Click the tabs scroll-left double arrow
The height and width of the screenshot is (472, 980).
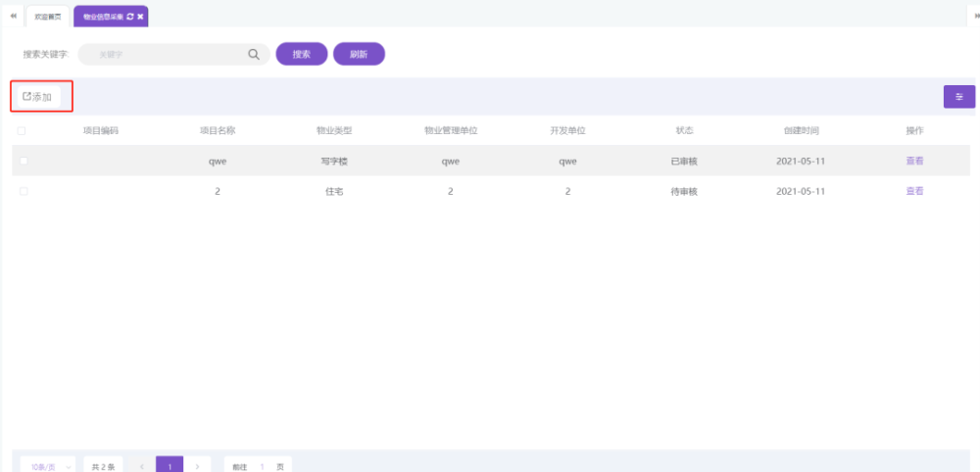point(13,17)
